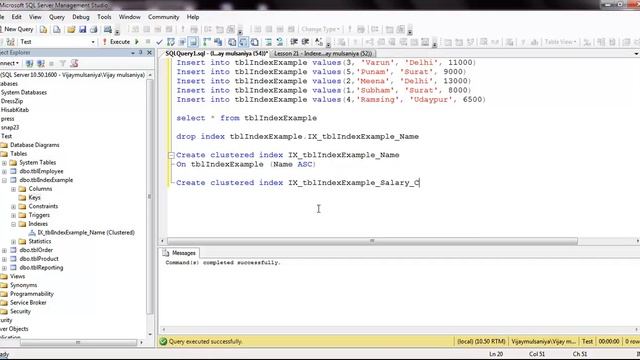Open the Tools menu

[104, 17]
